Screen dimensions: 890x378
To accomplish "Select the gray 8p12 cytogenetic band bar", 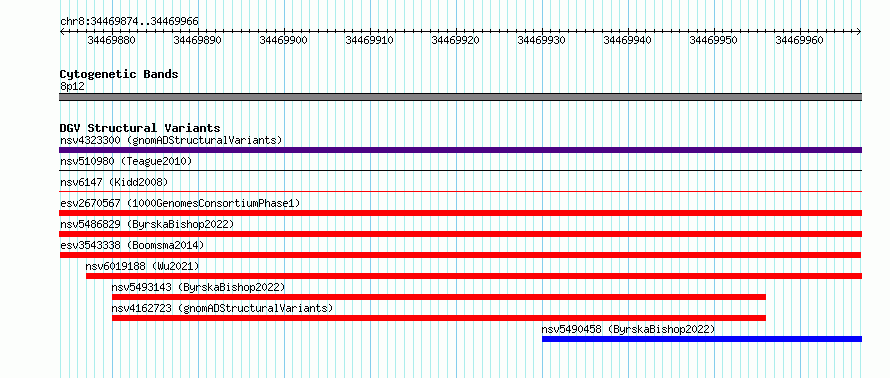I will [x=460, y=97].
